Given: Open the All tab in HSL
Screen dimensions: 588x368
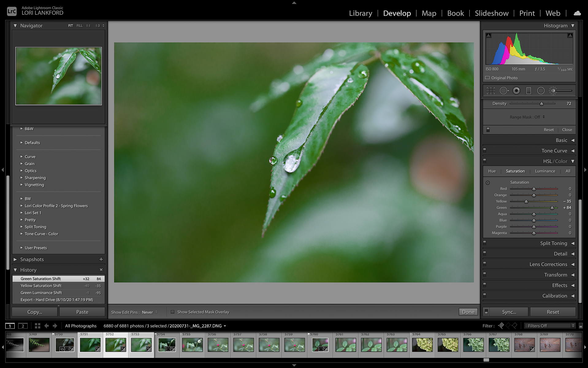Looking at the screenshot, I should tap(568, 171).
